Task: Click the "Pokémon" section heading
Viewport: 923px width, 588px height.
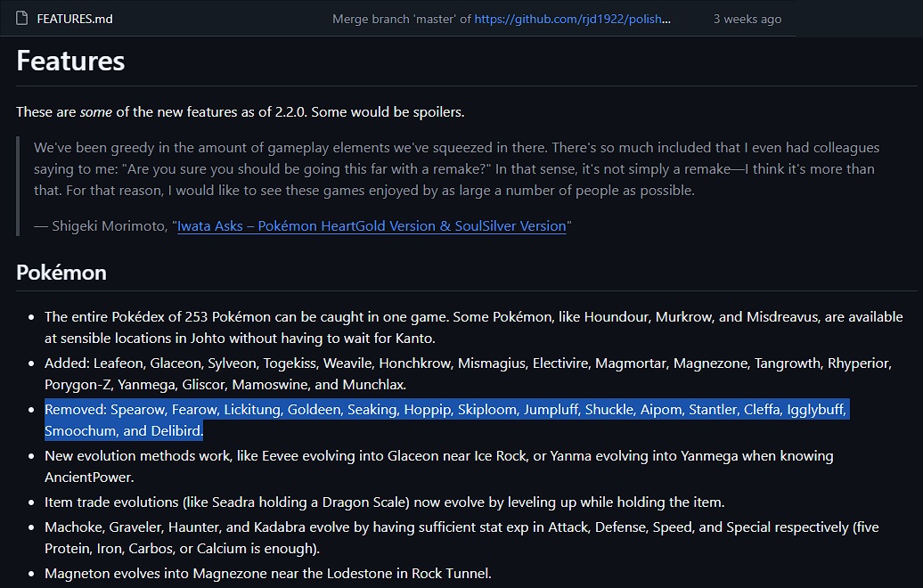Action: coord(61,273)
